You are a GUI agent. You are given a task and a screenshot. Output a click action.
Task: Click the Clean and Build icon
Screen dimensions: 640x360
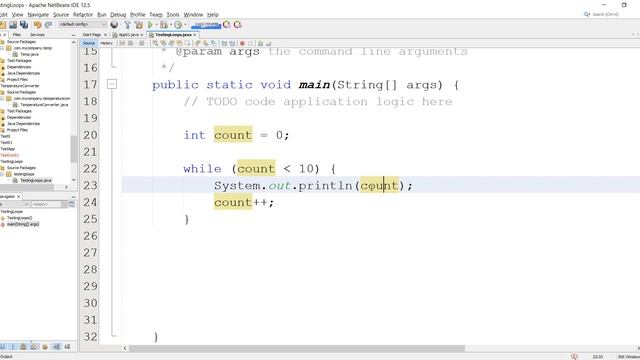click(138, 25)
